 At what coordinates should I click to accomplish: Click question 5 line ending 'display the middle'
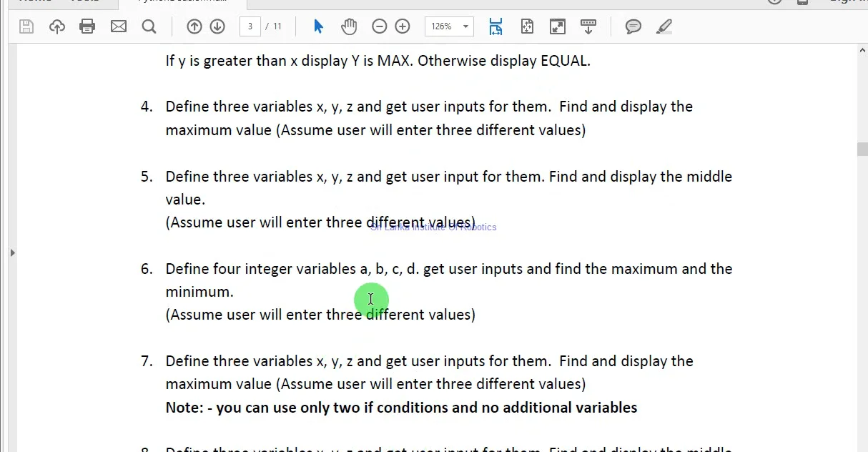[449, 177]
